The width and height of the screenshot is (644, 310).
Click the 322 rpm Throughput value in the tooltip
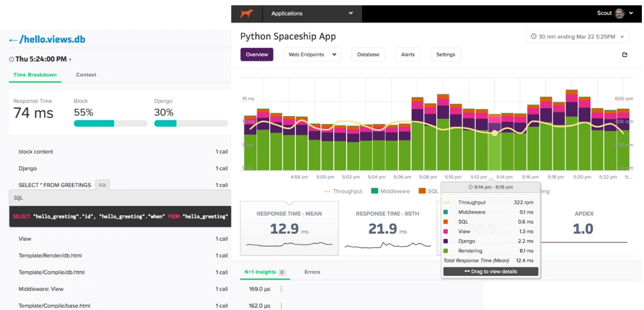click(523, 203)
